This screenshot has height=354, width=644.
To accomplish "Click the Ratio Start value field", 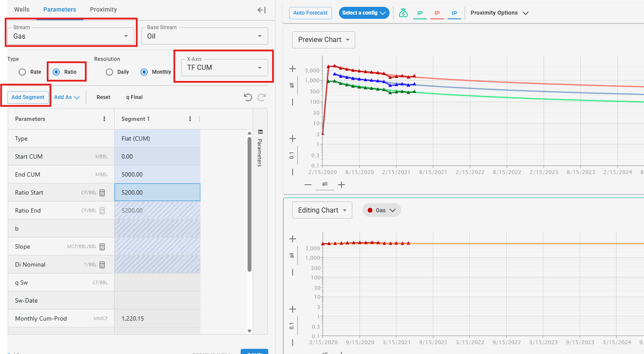I will [x=157, y=192].
